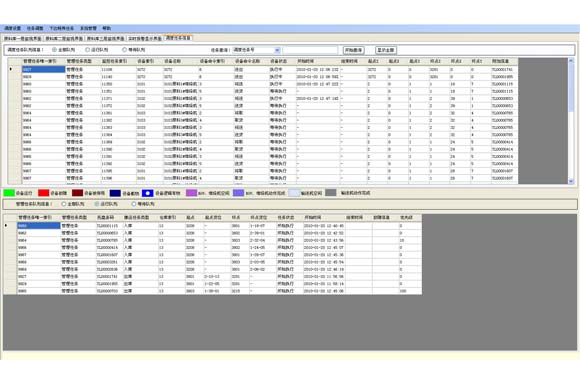Screen dimensions: 580x385
Task: Click the navy blue legend swatch
Action: click(x=115, y=193)
